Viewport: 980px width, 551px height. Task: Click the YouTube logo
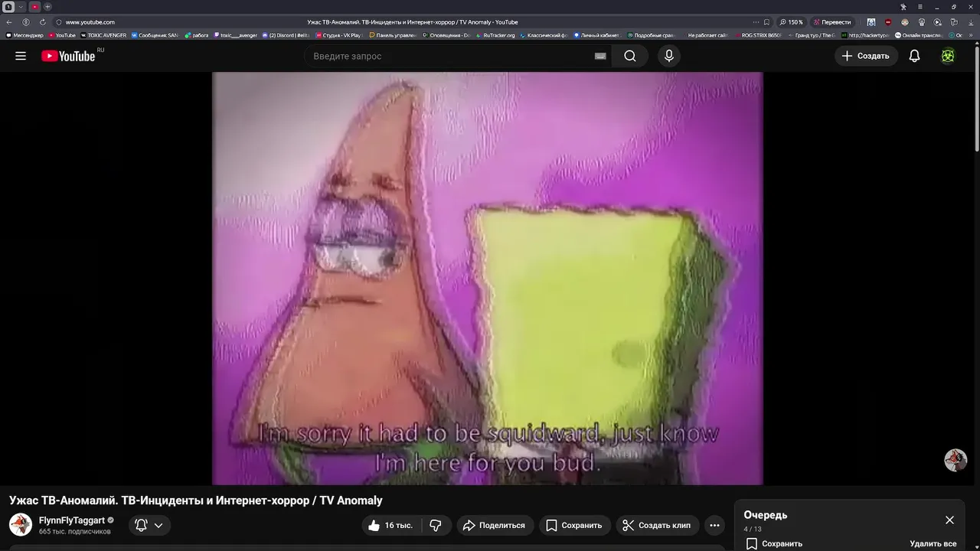tap(69, 56)
